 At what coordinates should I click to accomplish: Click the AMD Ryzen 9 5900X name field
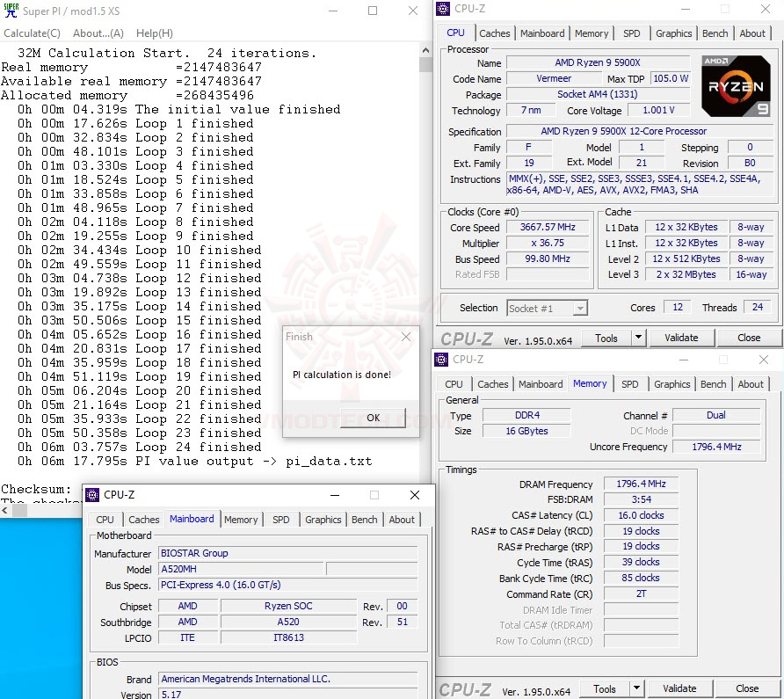pyautogui.click(x=598, y=62)
